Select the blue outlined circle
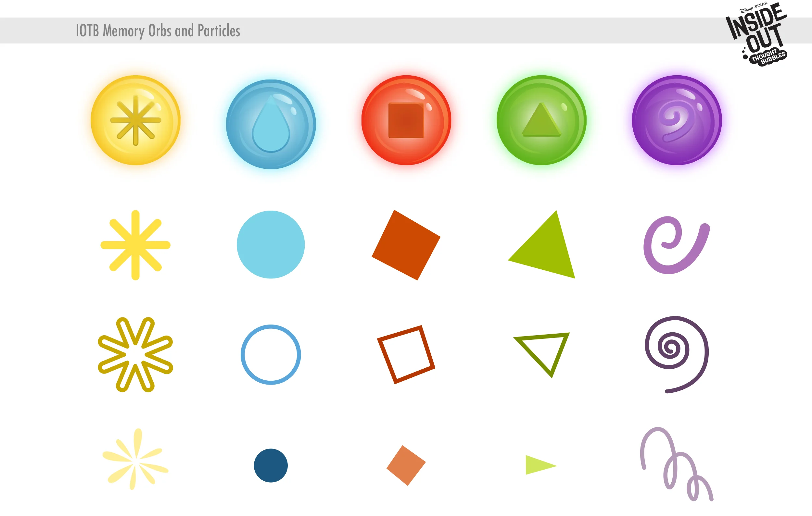Viewport: 812px width, 516px height. (x=271, y=355)
